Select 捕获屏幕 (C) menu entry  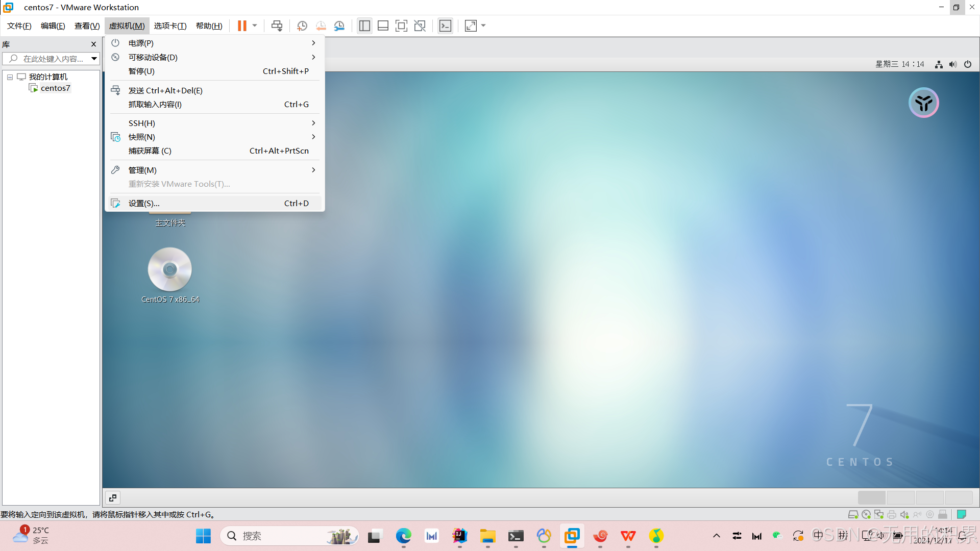click(x=215, y=151)
